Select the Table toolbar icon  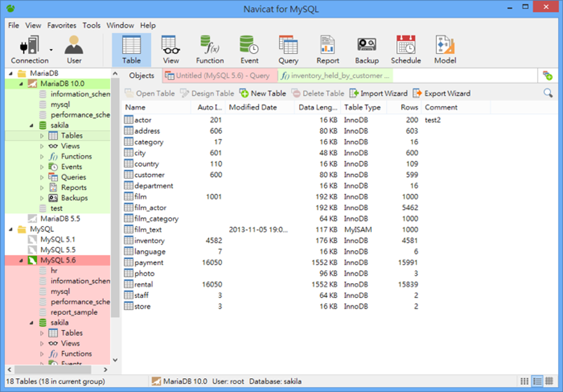(x=131, y=50)
